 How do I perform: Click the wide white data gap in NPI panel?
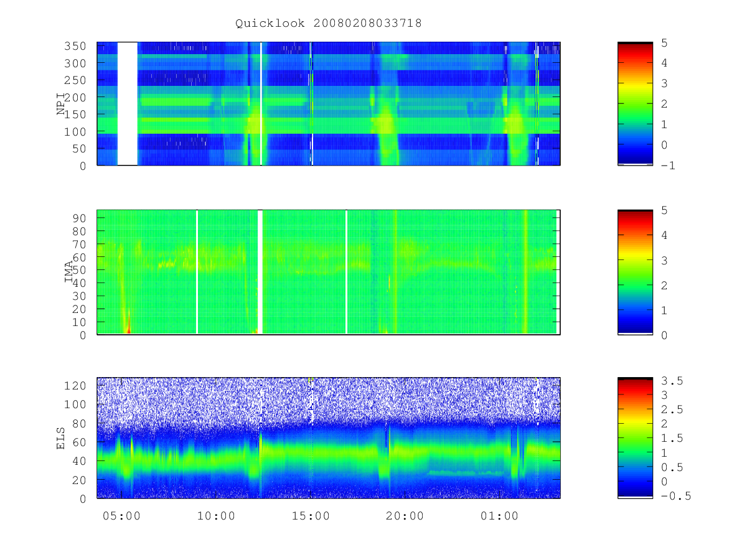coord(128,103)
